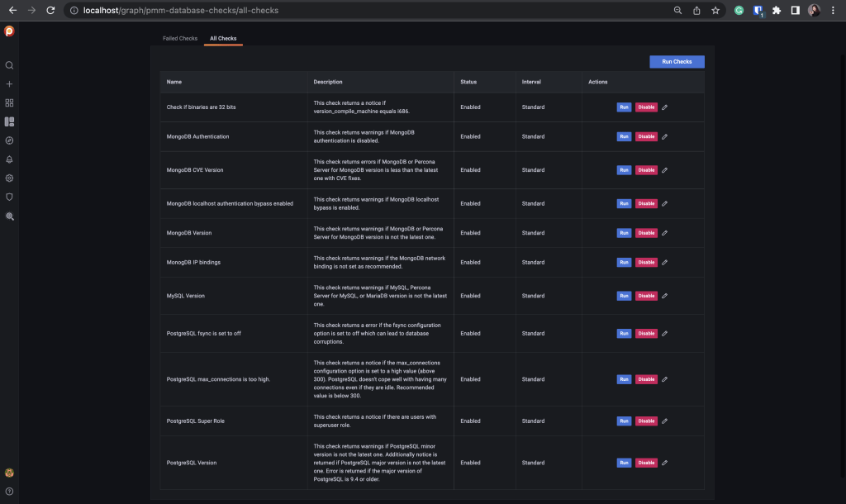Share this page from address bar
This screenshot has width=846, height=504.
(x=696, y=10)
